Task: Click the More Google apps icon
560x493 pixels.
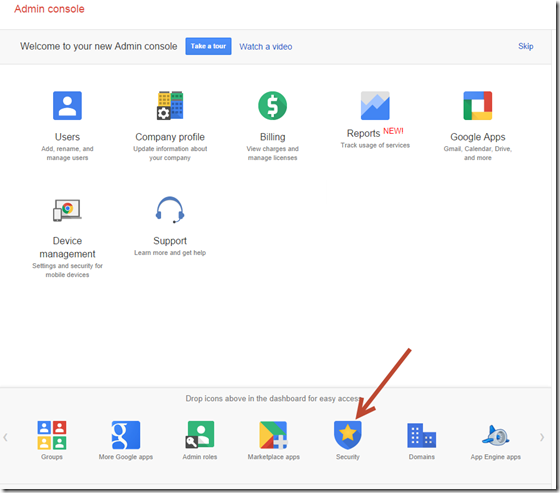Action: click(x=126, y=435)
